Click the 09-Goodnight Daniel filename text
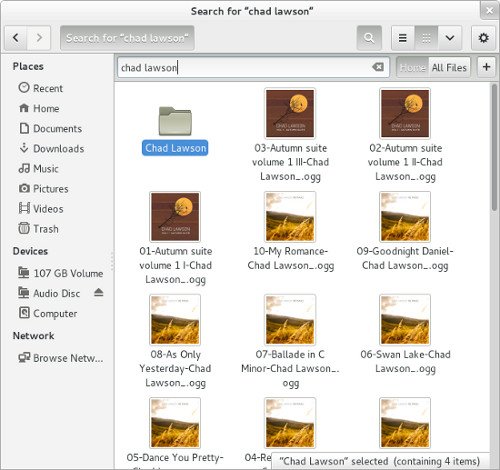 [x=405, y=258]
